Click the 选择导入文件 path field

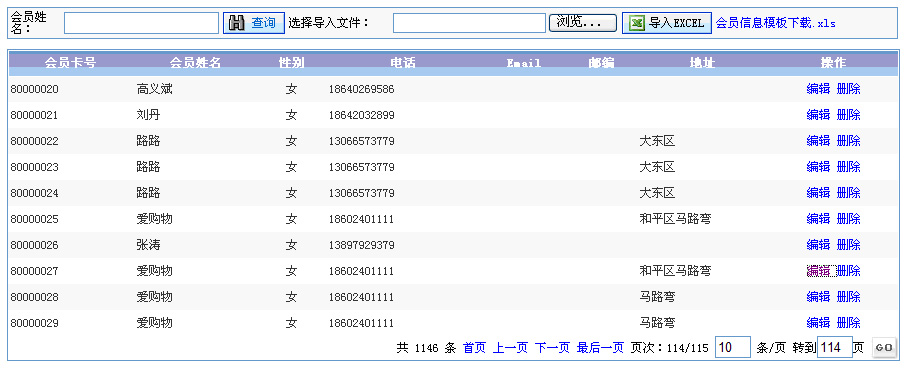(x=469, y=23)
